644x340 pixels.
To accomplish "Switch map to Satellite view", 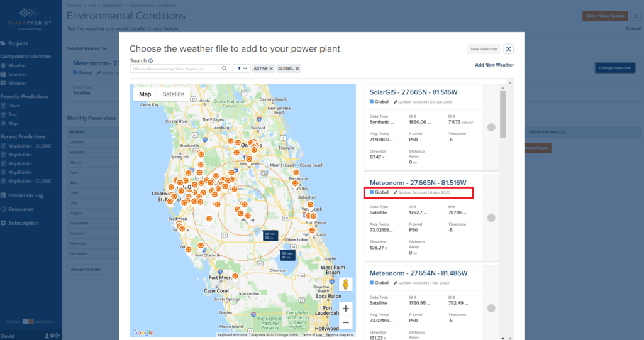I will coord(174,94).
